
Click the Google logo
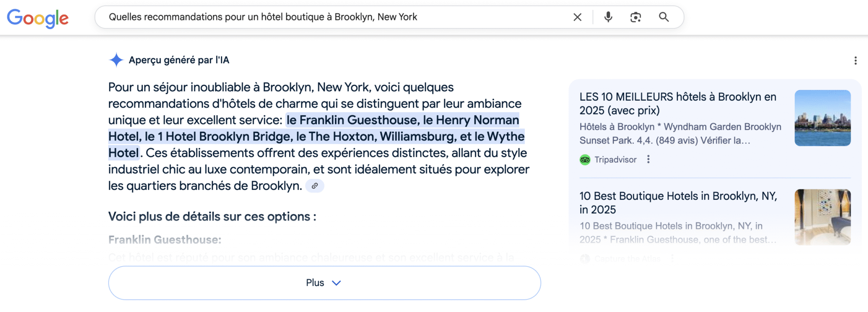coord(38,18)
